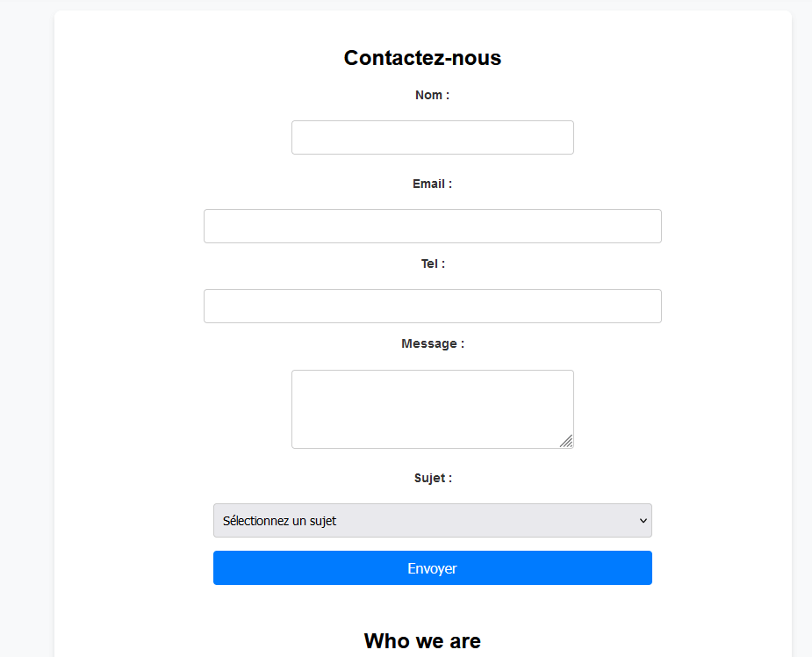Click into the Tel input box

tap(432, 307)
